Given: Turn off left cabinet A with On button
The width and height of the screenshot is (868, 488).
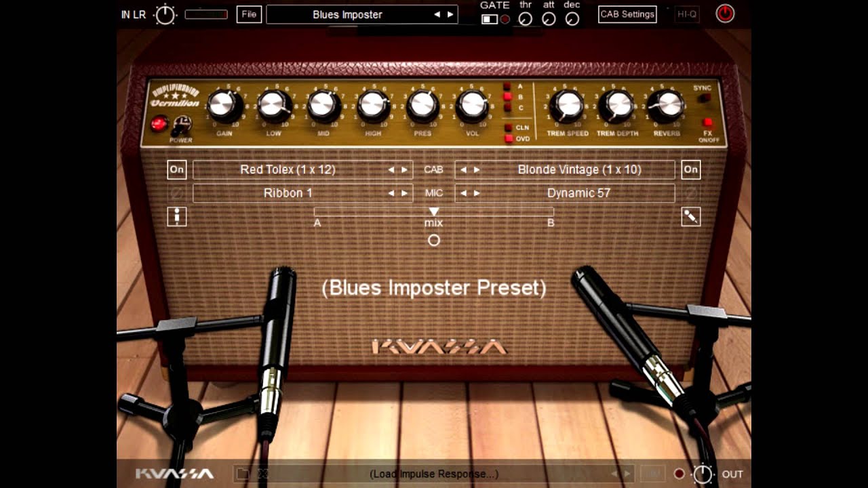Looking at the screenshot, I should (176, 169).
